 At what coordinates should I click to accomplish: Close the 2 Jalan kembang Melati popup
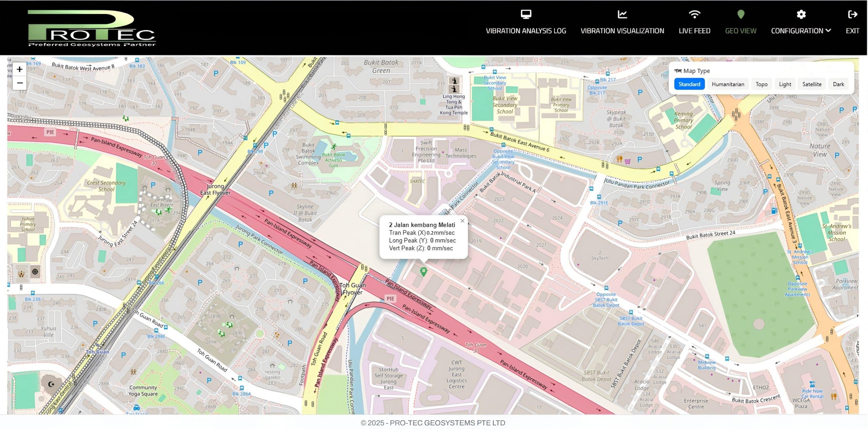pyautogui.click(x=462, y=221)
